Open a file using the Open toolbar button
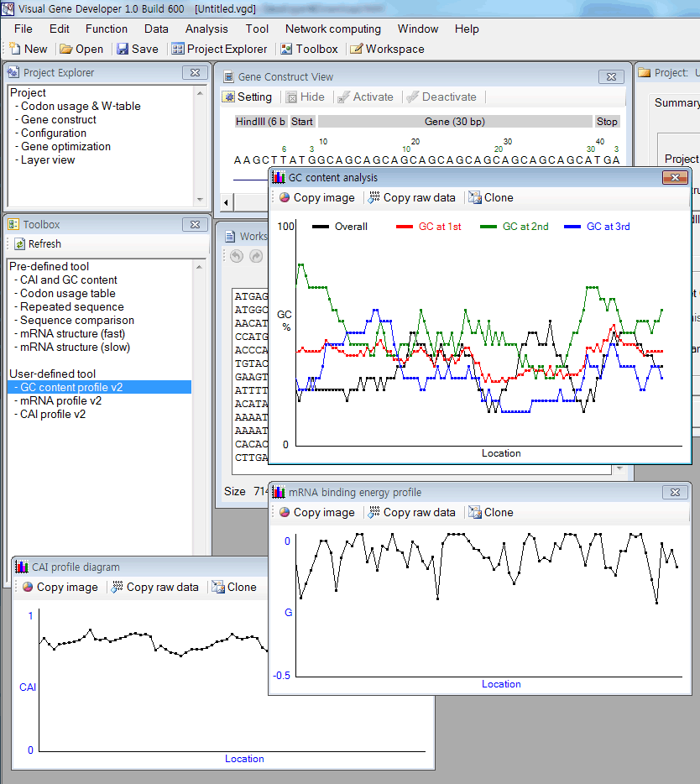Viewport: 700px width, 784px height. point(81,49)
